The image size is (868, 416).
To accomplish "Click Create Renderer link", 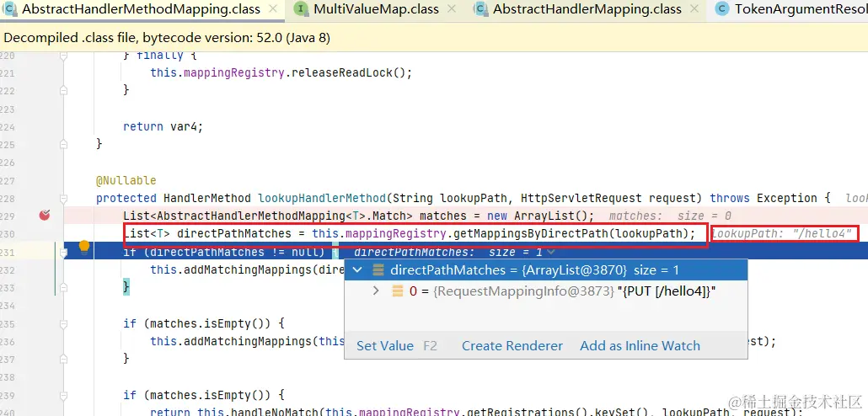I will (512, 346).
